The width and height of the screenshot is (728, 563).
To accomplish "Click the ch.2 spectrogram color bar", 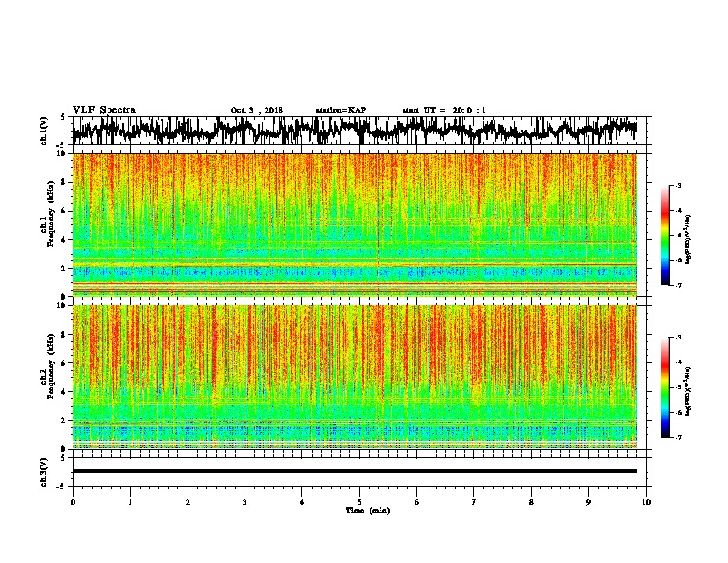I will 665,387.
